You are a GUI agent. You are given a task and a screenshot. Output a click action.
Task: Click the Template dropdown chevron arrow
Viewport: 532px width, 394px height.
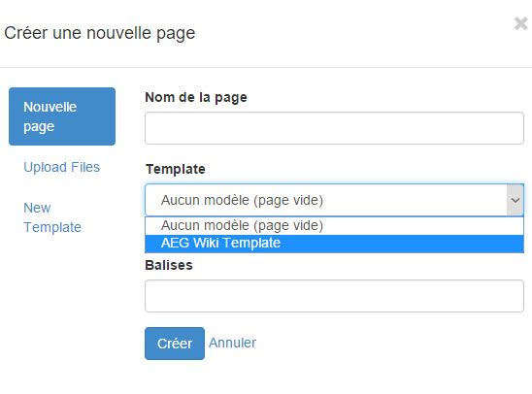515,200
